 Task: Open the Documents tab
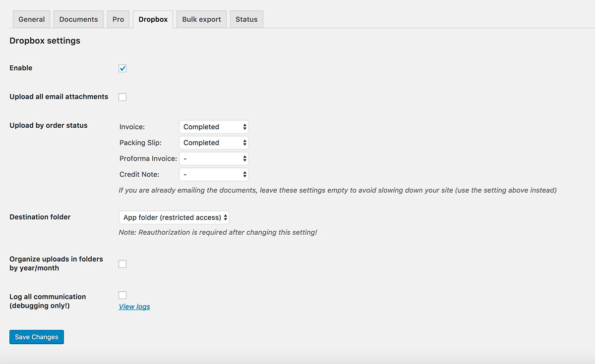tap(78, 19)
